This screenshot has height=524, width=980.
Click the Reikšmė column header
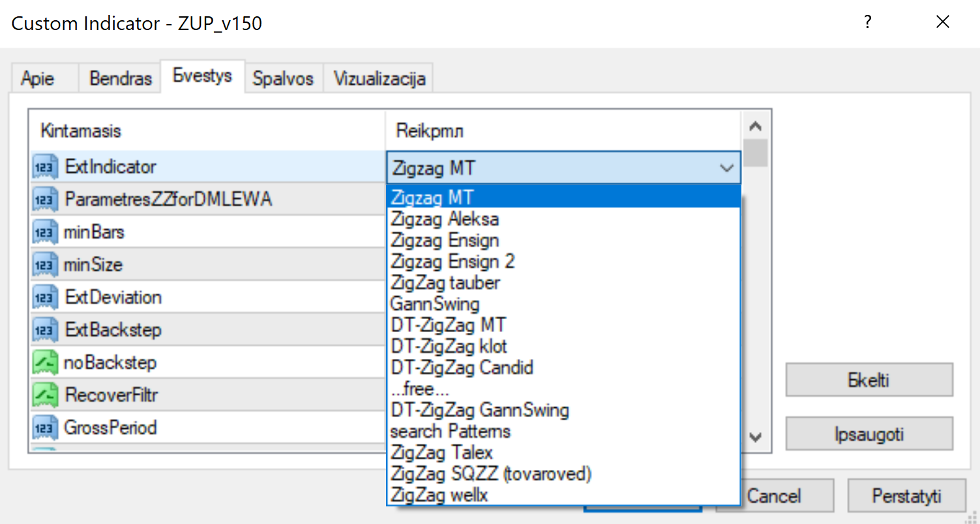pos(563,131)
